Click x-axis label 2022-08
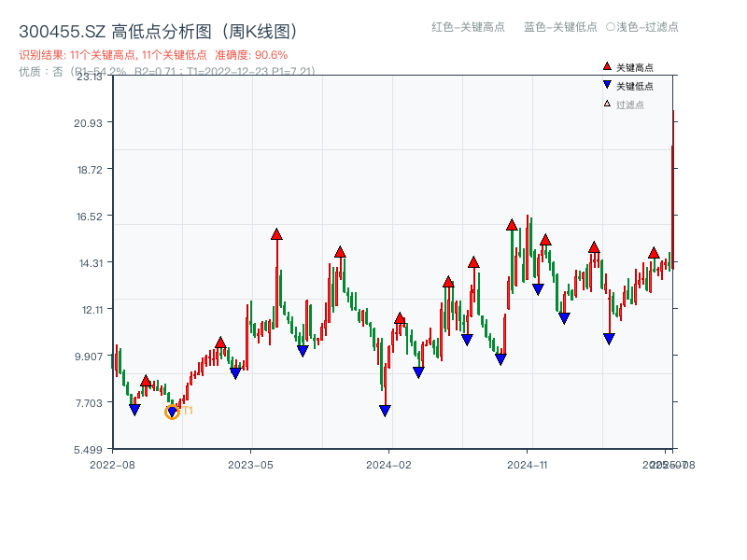 click(112, 465)
